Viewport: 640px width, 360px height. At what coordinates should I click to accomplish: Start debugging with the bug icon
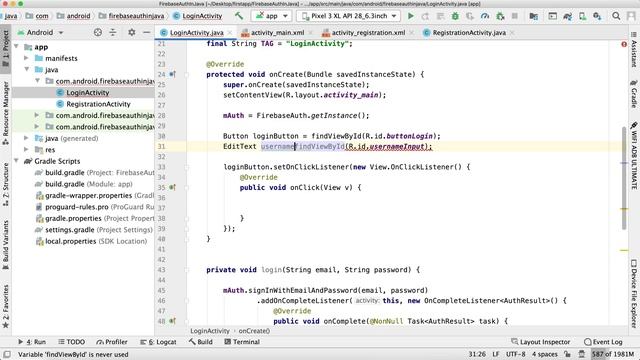455,16
